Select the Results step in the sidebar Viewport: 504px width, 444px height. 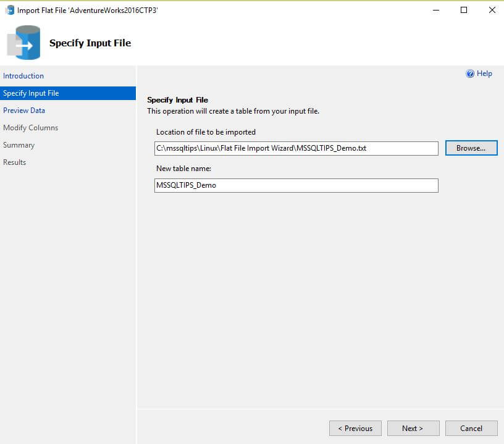point(15,162)
